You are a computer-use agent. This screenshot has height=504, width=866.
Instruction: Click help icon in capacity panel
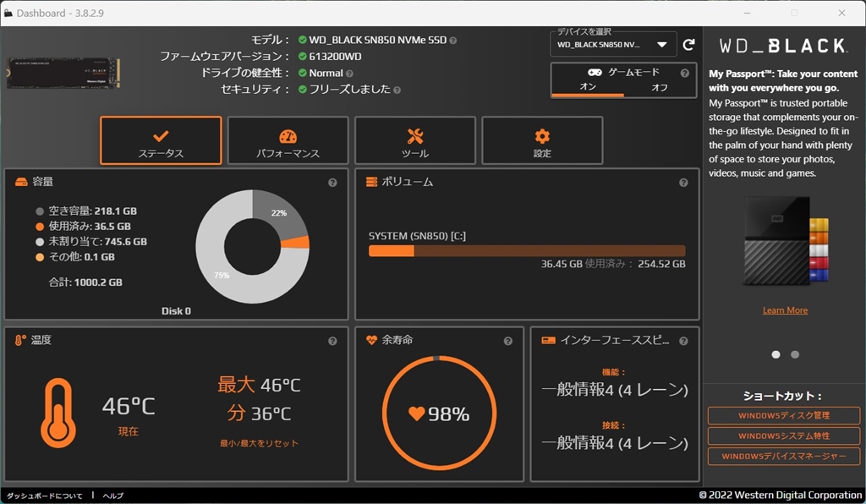[332, 183]
